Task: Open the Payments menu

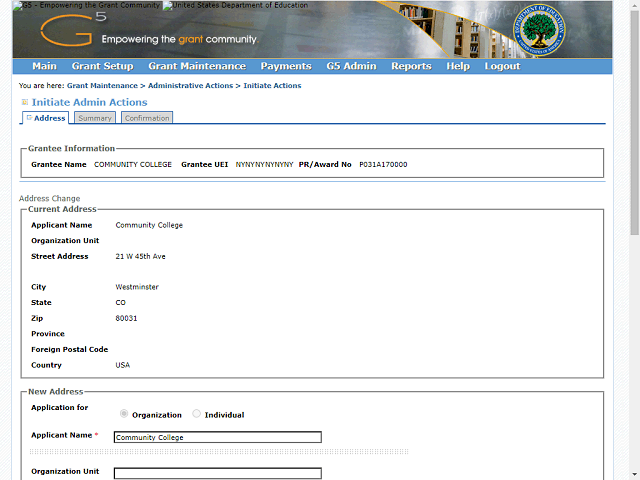Action: [286, 66]
